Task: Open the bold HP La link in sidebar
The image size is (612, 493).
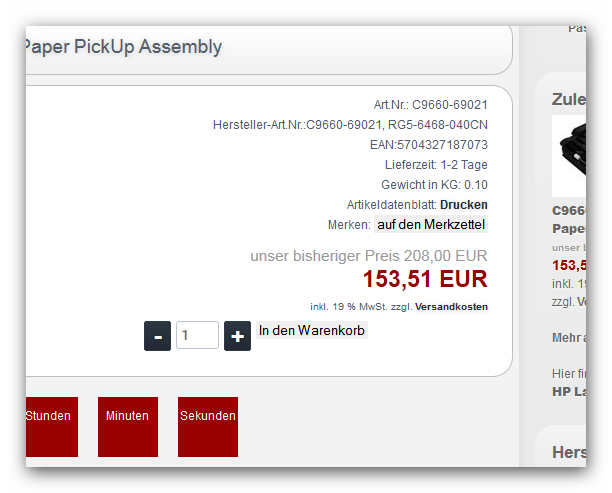Action: pos(569,391)
